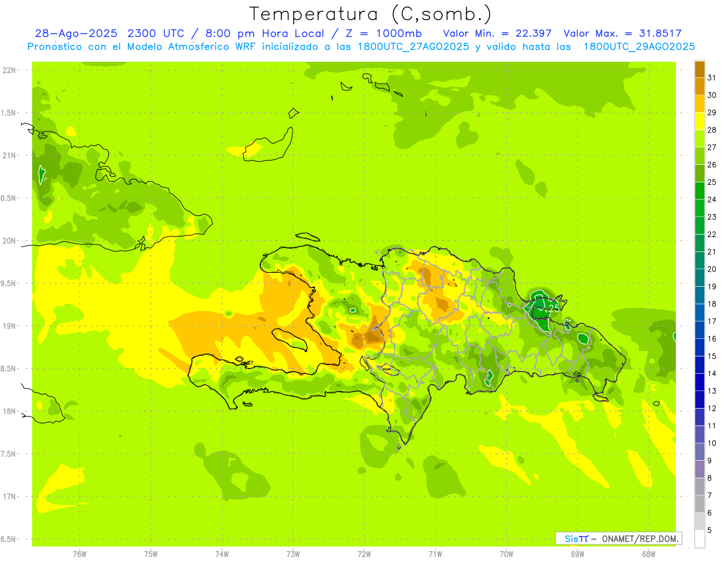Click the '22N' latitude label
728x562 pixels.
(10, 70)
